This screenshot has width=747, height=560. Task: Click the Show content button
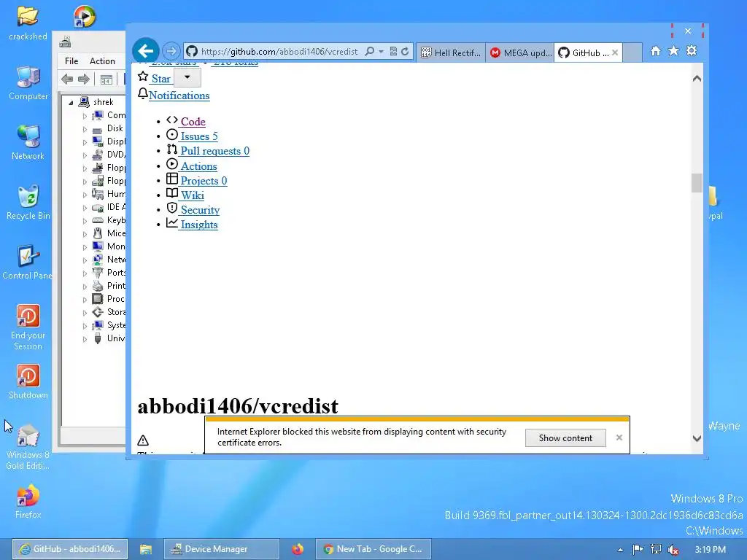(x=565, y=438)
